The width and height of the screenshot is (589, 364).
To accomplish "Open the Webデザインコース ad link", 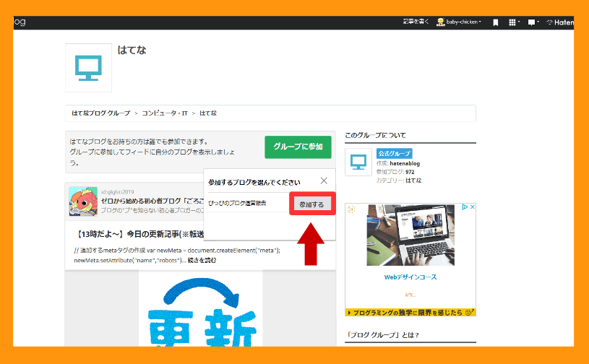I will tap(410, 277).
